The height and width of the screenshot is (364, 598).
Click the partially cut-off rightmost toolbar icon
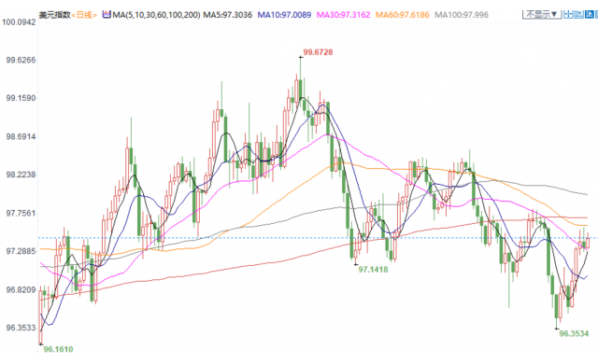click(x=596, y=15)
